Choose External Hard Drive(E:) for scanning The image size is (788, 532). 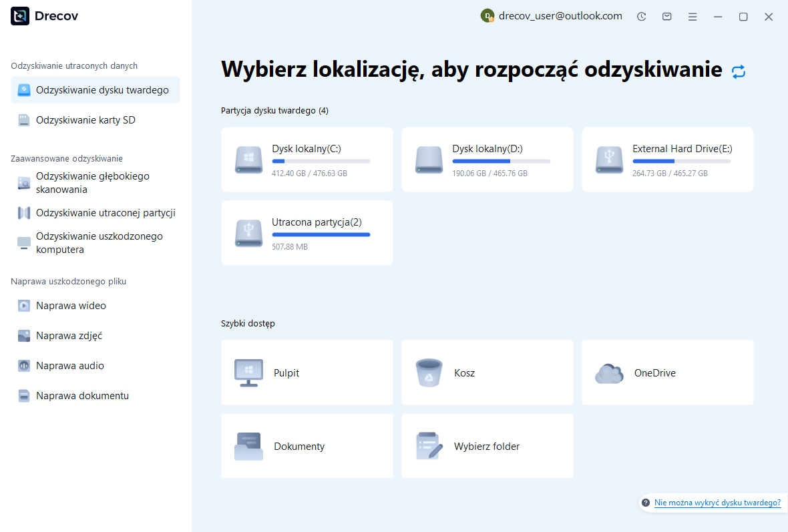click(667, 160)
